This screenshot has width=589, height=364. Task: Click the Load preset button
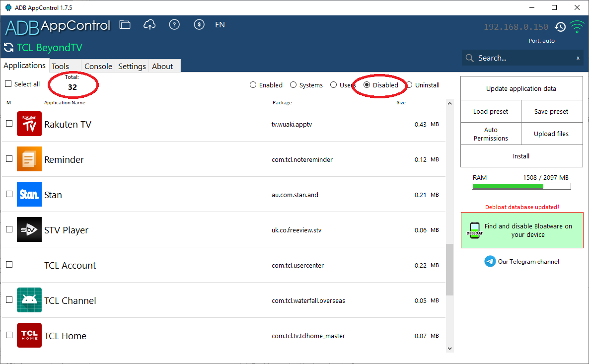coord(491,112)
